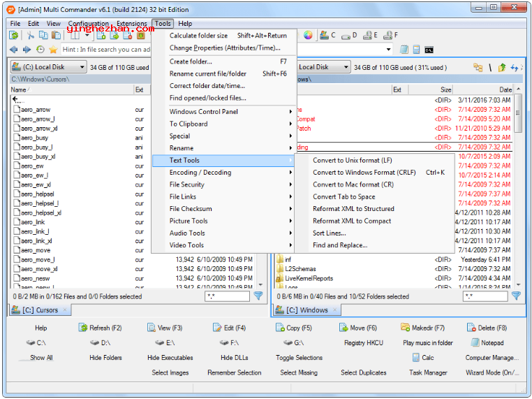This screenshot has width=532, height=399.
Task: Click the filter funnel icon in right panel
Action: coord(516,296)
